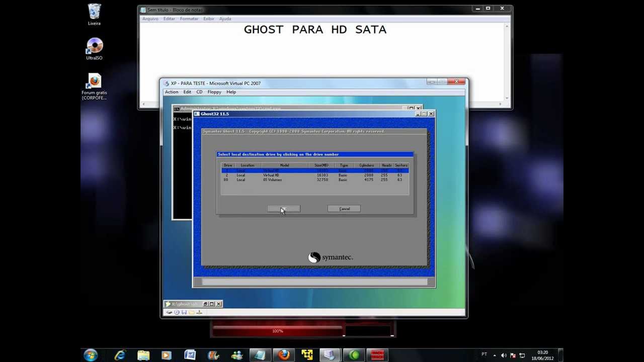Switch to the Virtual PC taskbar button
The width and height of the screenshot is (644, 362).
pos(331,355)
